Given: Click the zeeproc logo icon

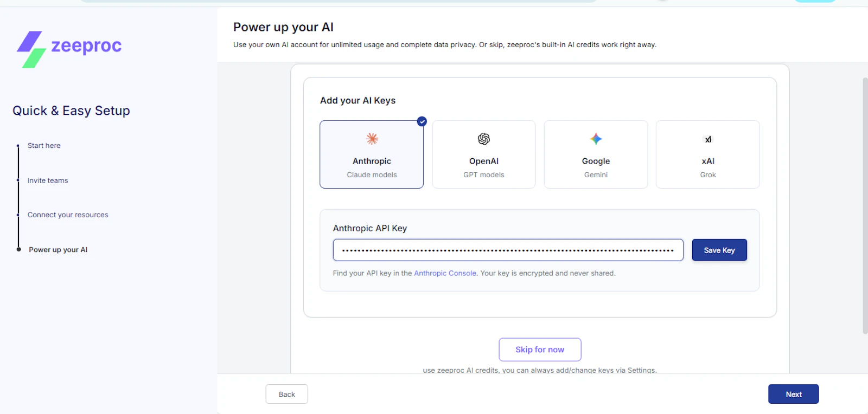Looking at the screenshot, I should 31,49.
